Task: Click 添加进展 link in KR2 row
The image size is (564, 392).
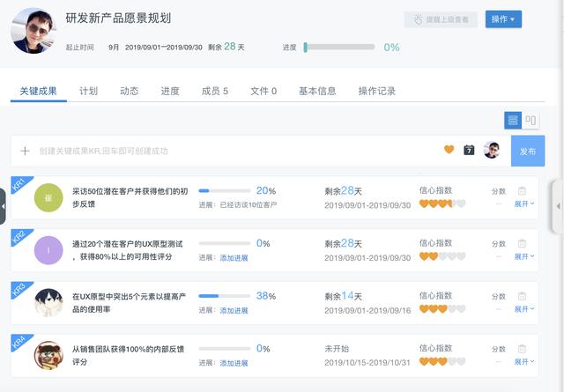Action: (x=234, y=258)
